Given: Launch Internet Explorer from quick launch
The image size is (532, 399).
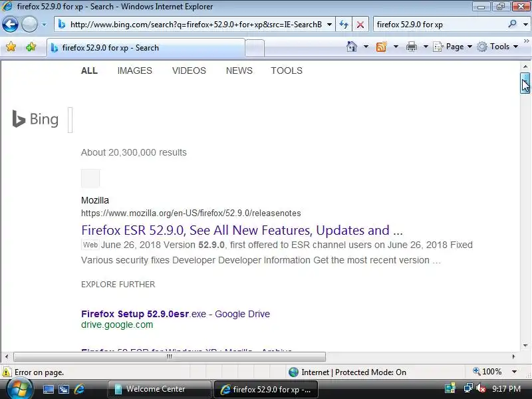Looking at the screenshot, I should (x=79, y=389).
